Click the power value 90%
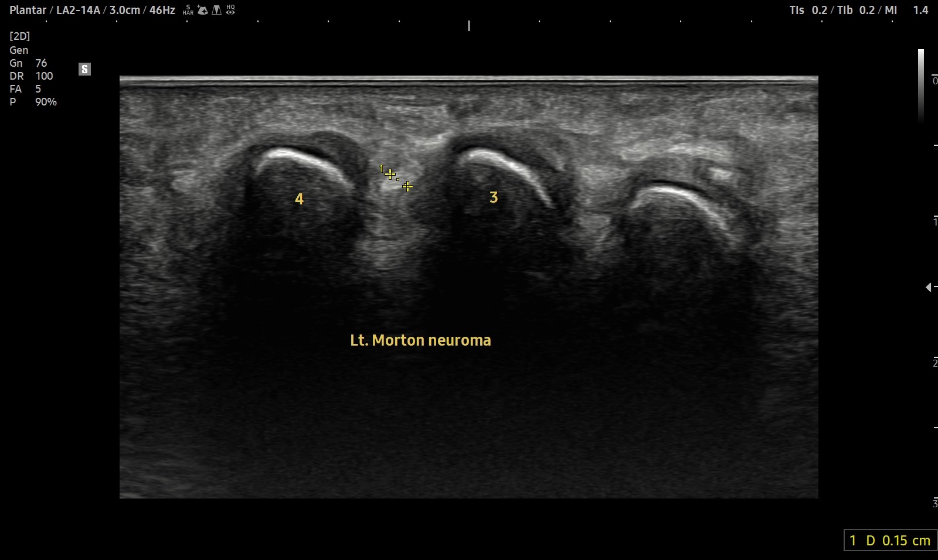Image resolution: width=938 pixels, height=560 pixels. [46, 102]
